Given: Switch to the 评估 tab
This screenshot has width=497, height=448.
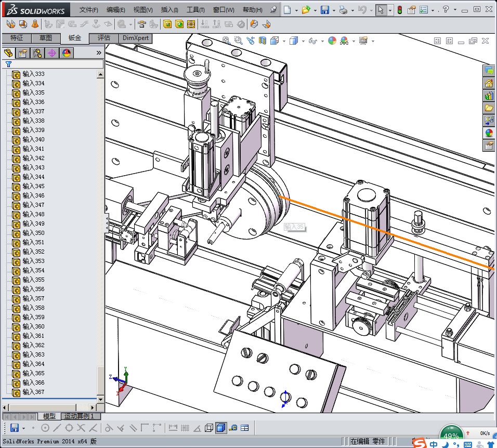Looking at the screenshot, I should [104, 38].
